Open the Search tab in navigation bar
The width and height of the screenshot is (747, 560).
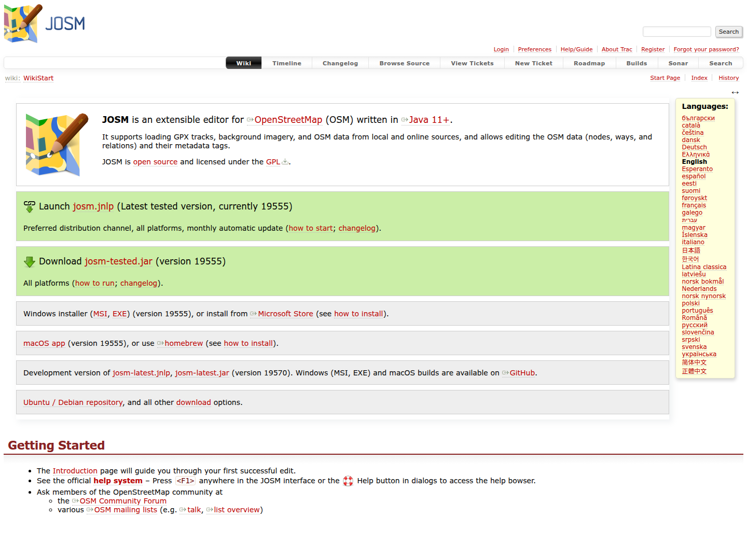[x=721, y=63]
